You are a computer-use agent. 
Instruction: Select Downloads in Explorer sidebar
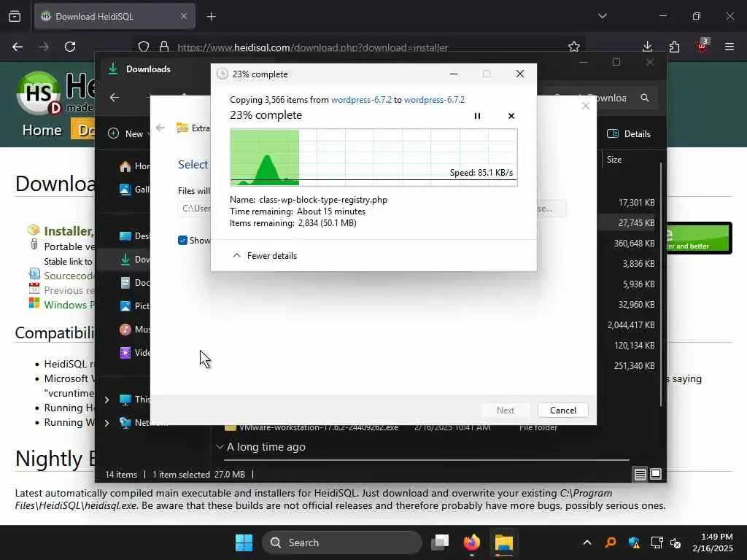(x=134, y=260)
